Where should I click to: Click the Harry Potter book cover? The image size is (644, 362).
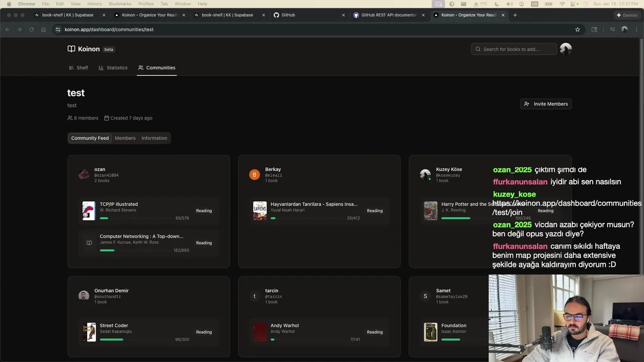coord(431,211)
